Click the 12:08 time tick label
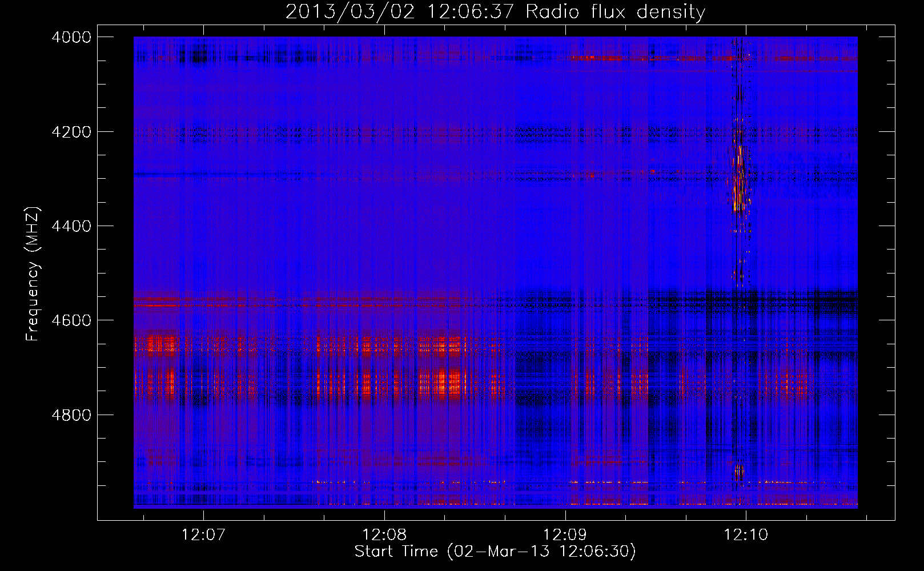The width and height of the screenshot is (924, 571). [384, 535]
